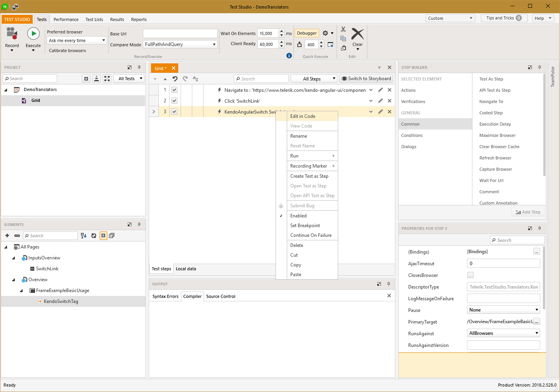560x392 pixels.
Task: Select KendoSwitchTag in the Elements tree
Action: 61,301
